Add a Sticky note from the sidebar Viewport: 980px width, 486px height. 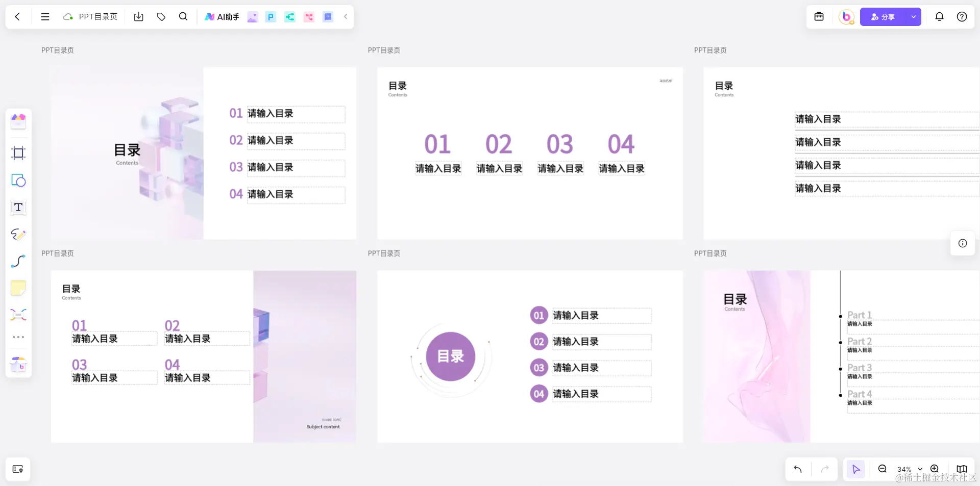[x=18, y=288]
